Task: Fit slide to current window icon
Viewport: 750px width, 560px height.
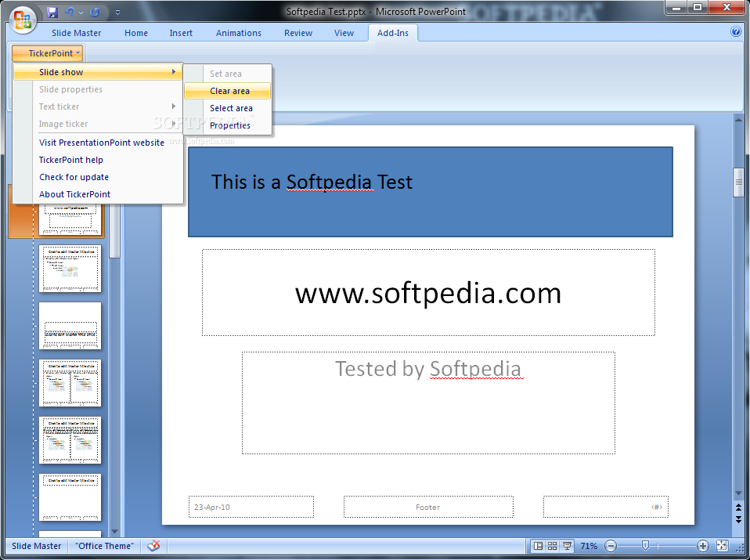Action: pos(723,546)
